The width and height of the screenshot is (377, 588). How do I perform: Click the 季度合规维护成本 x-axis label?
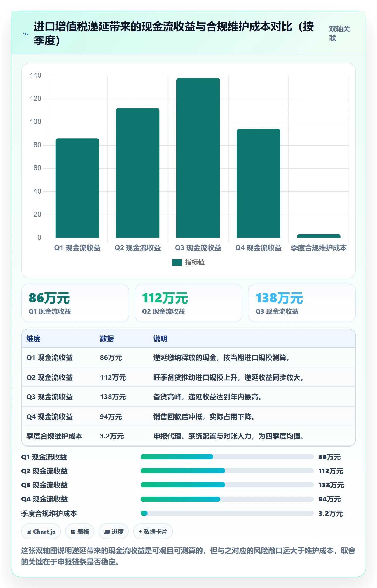point(319,248)
